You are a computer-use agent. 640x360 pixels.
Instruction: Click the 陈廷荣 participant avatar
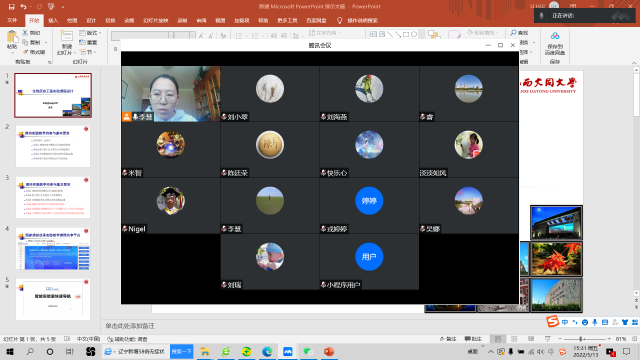click(270, 144)
